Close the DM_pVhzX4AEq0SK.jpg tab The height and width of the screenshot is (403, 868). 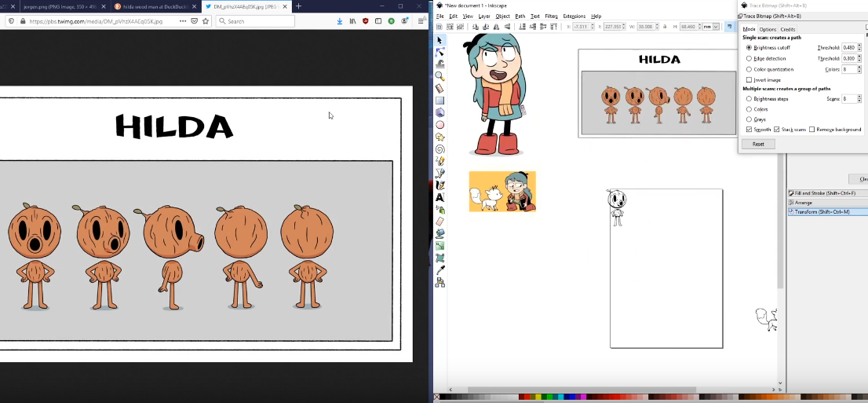285,6
